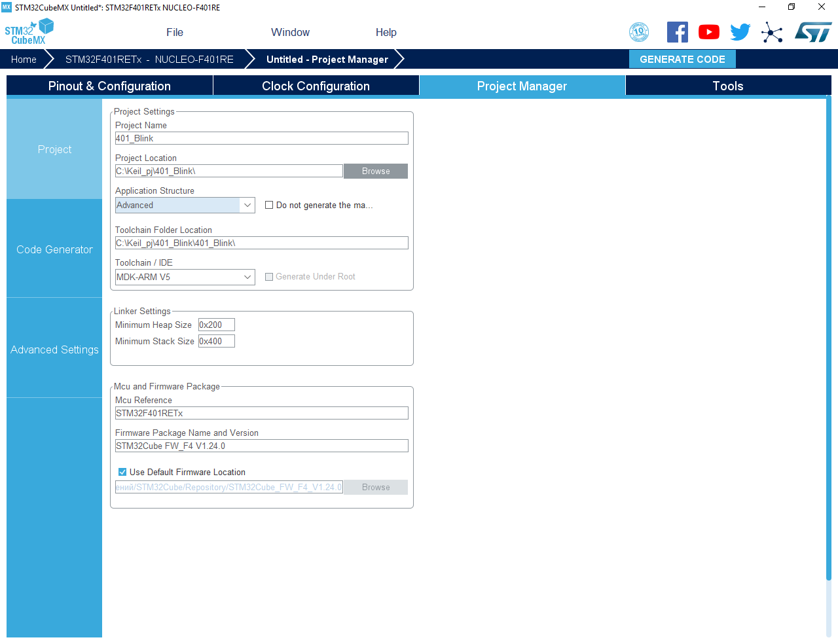Click Untitled - Project Manager breadcrumb
838x644 pixels.
click(327, 59)
